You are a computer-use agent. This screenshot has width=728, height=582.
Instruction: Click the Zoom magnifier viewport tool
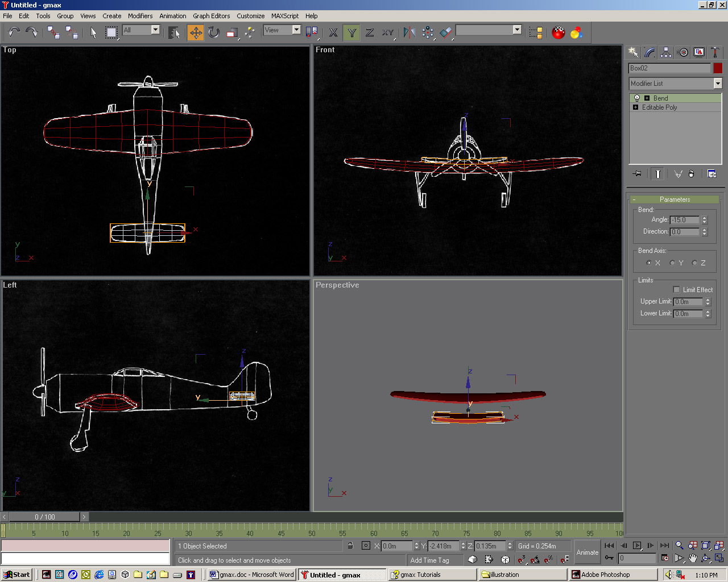pyautogui.click(x=679, y=546)
